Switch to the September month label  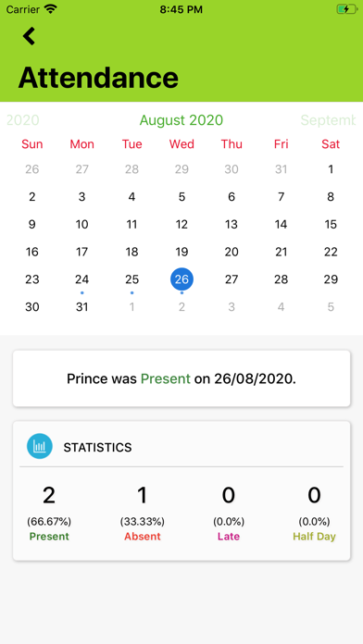click(328, 120)
